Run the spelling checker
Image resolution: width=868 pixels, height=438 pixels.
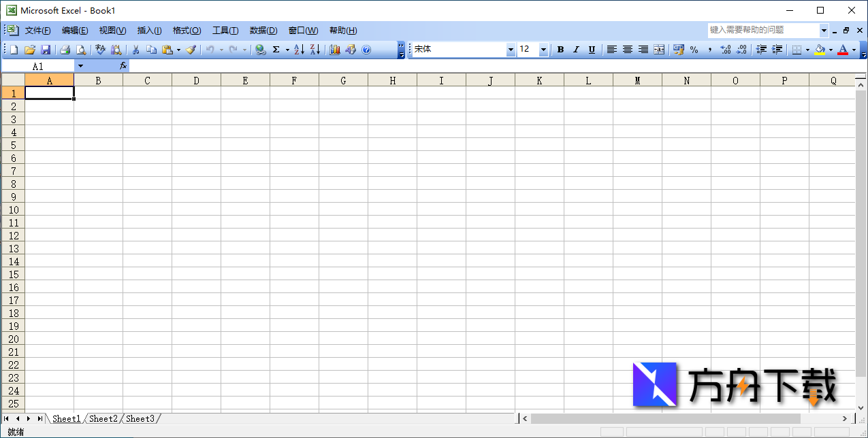(x=99, y=49)
